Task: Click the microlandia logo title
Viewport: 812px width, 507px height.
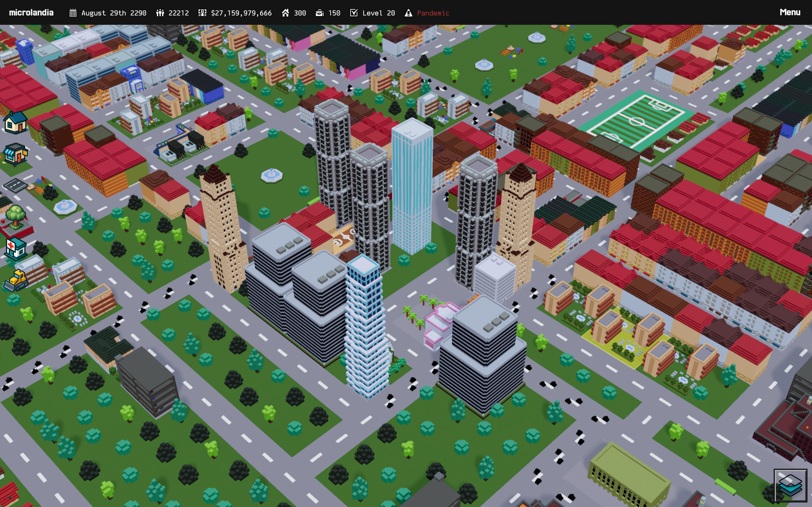Action: coord(31,13)
